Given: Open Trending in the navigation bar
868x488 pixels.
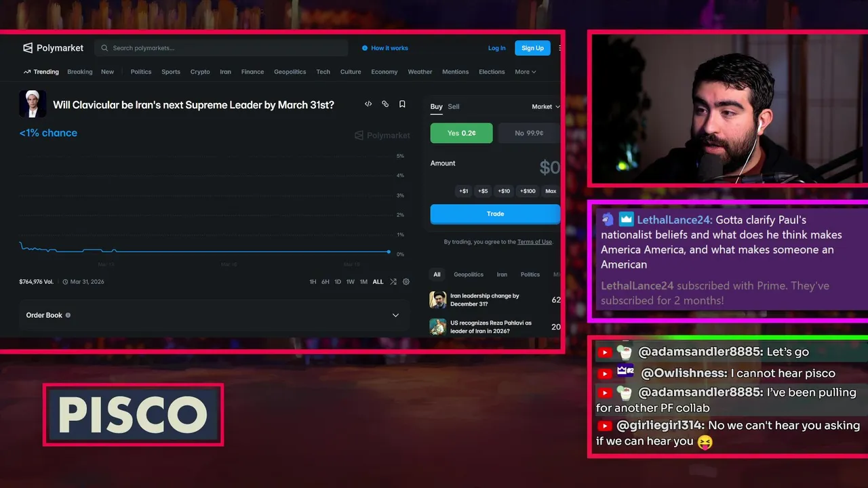Looking at the screenshot, I should pos(41,72).
